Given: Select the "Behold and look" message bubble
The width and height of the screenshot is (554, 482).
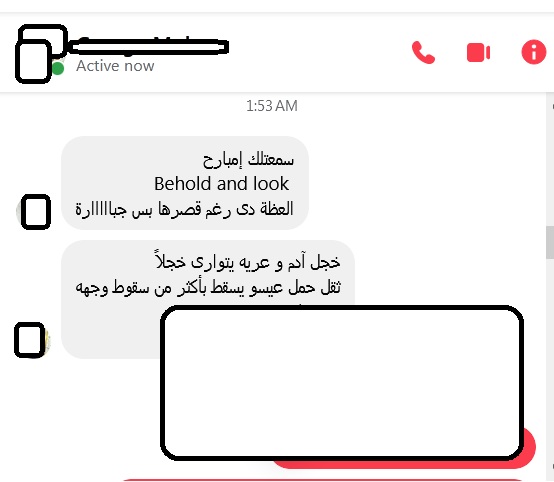Looking at the screenshot, I should (x=185, y=183).
